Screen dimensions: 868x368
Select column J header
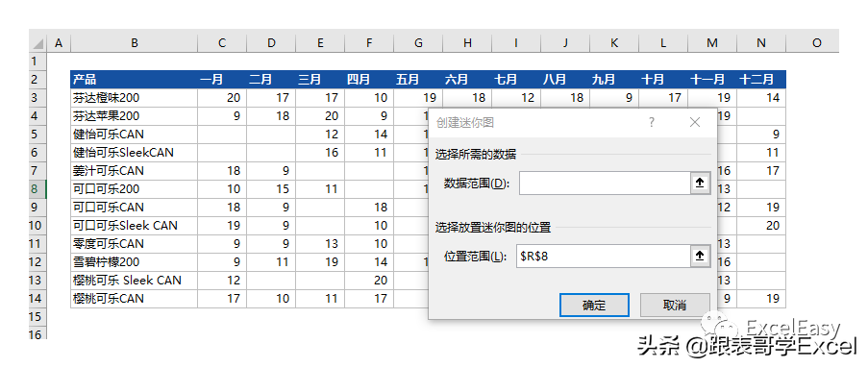565,43
